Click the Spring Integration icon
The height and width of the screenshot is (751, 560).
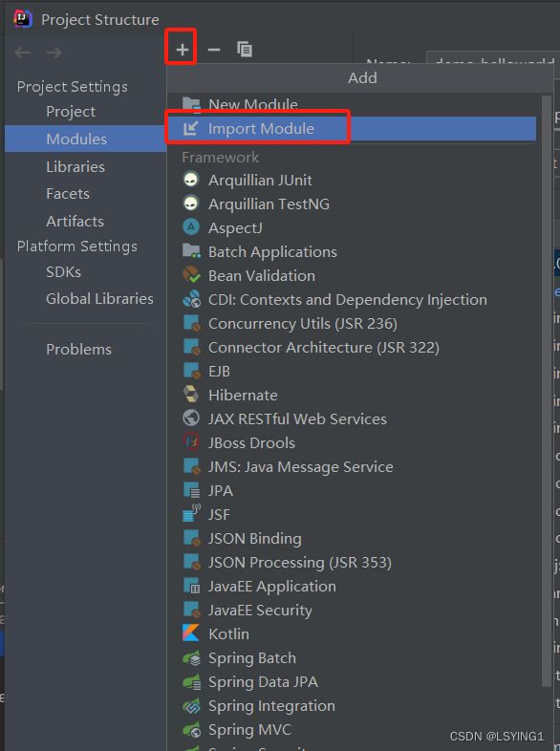[192, 705]
